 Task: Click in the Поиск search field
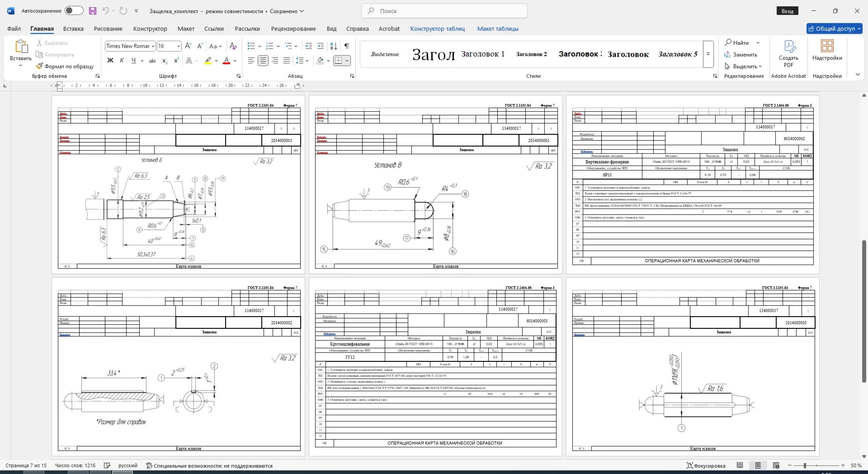click(x=444, y=11)
